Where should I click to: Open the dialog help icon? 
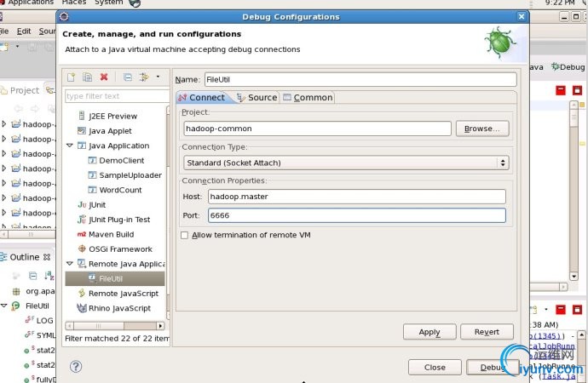76,366
